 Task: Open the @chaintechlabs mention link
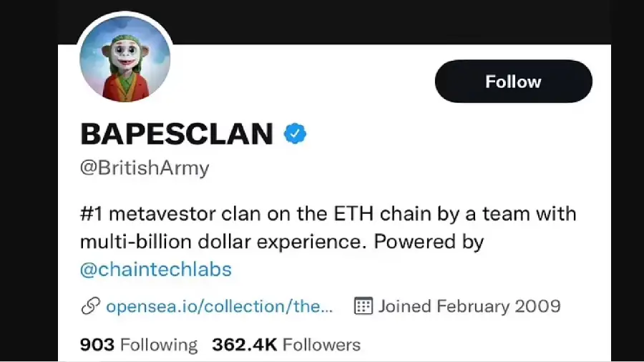pyautogui.click(x=156, y=270)
